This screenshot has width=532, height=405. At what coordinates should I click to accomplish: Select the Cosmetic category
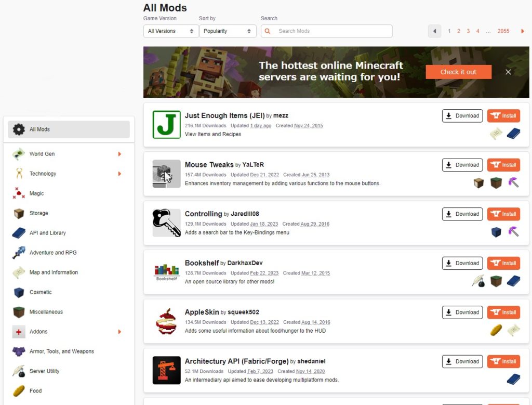[x=69, y=292]
